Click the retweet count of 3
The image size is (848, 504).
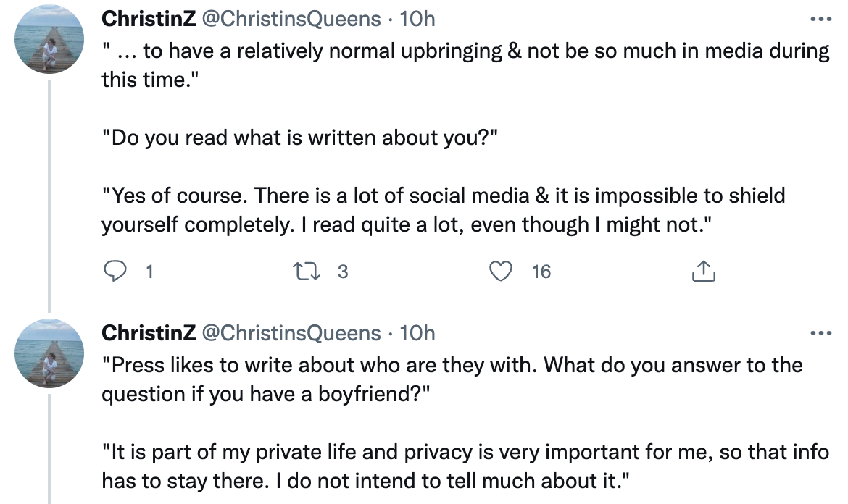344,272
